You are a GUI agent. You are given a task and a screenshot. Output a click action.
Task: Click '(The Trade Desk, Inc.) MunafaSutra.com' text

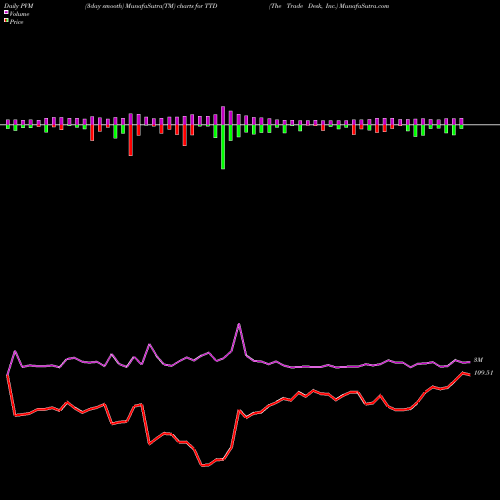pos(329,6)
